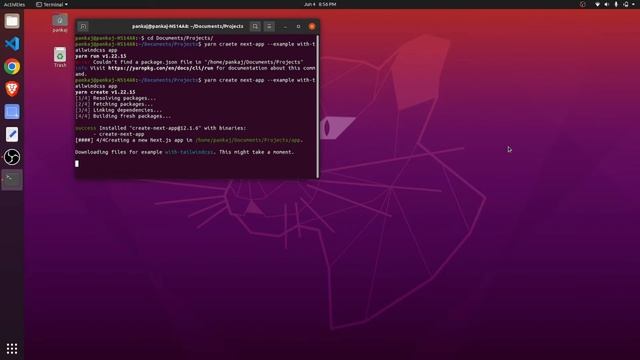Screen dimensions: 640x360
Task: Launch the blue screenshot tool in dock
Action: tap(12, 112)
